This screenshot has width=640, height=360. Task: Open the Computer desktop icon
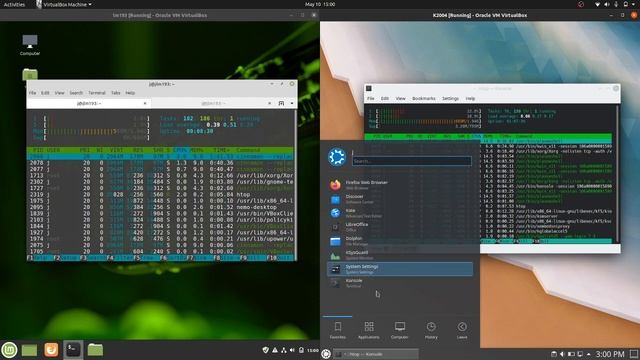(30, 44)
